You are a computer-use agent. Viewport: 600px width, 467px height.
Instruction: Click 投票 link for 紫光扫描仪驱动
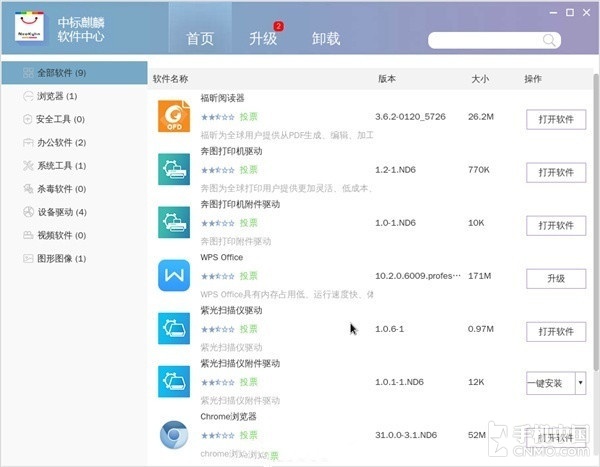(248, 329)
